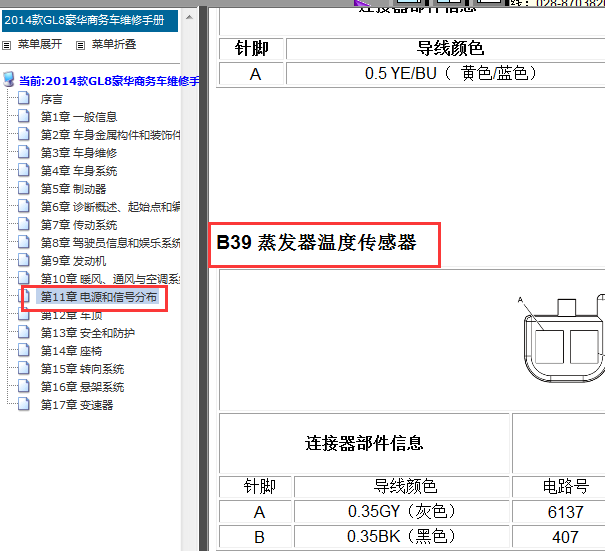Open 第6章 诊断概述、起始点
The image size is (605, 551).
[110, 207]
